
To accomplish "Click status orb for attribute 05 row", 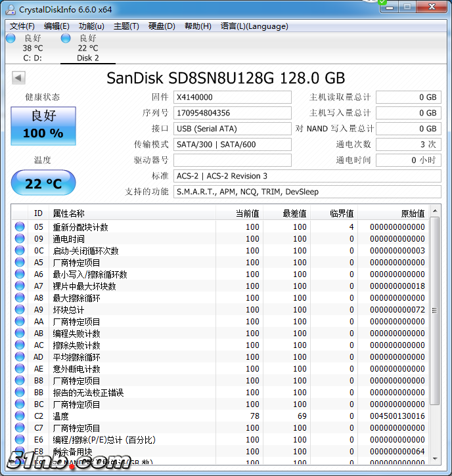I will [20, 227].
